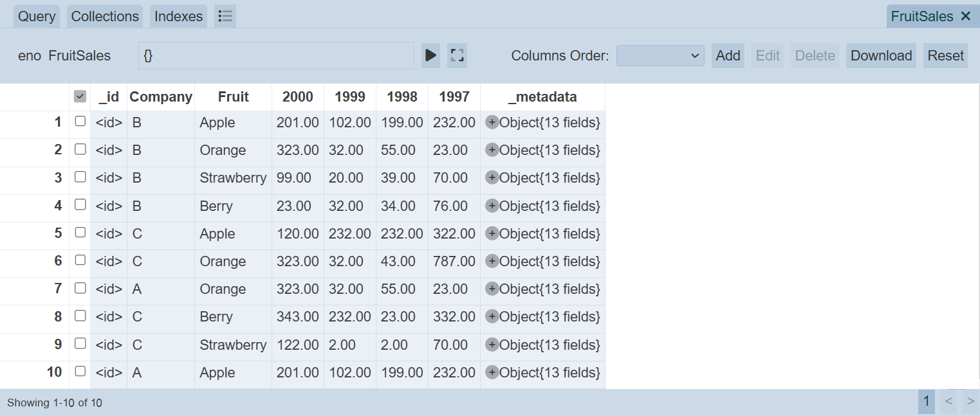Run the query with the play icon
The height and width of the screenshot is (416, 980).
point(430,56)
